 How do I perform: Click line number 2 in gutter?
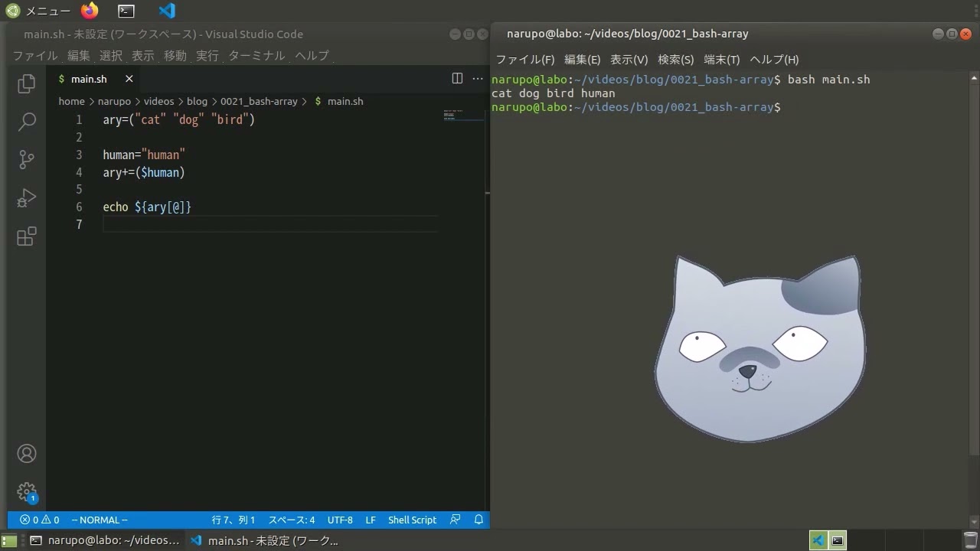[x=78, y=137]
